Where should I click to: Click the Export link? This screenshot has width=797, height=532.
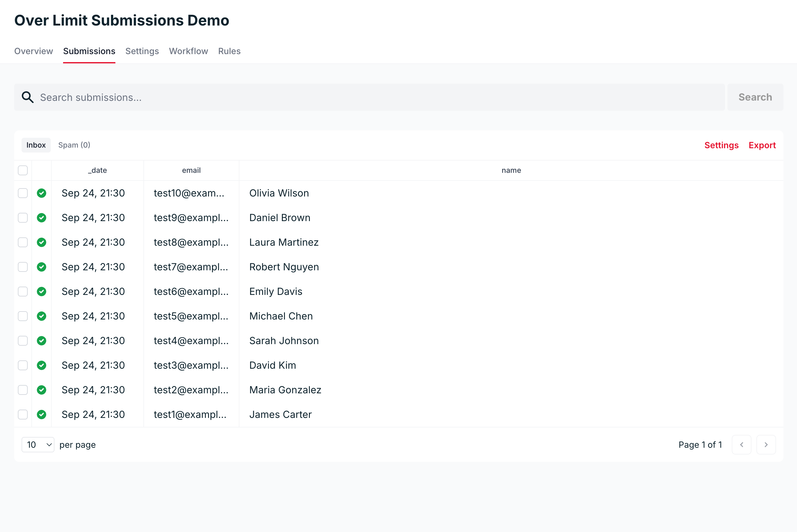coord(762,145)
